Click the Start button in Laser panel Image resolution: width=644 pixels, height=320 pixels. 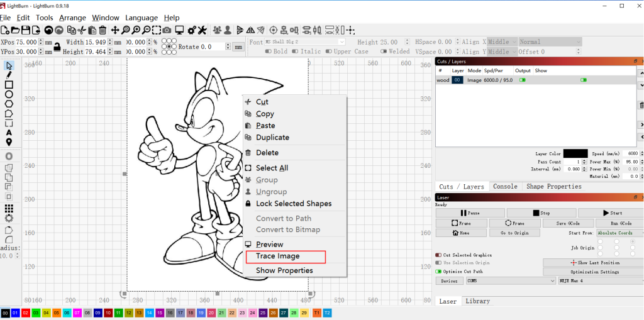(611, 212)
